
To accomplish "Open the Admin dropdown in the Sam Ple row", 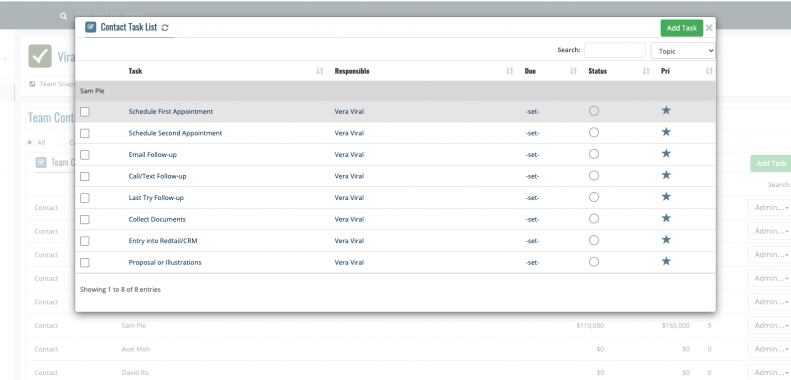I will [770, 325].
